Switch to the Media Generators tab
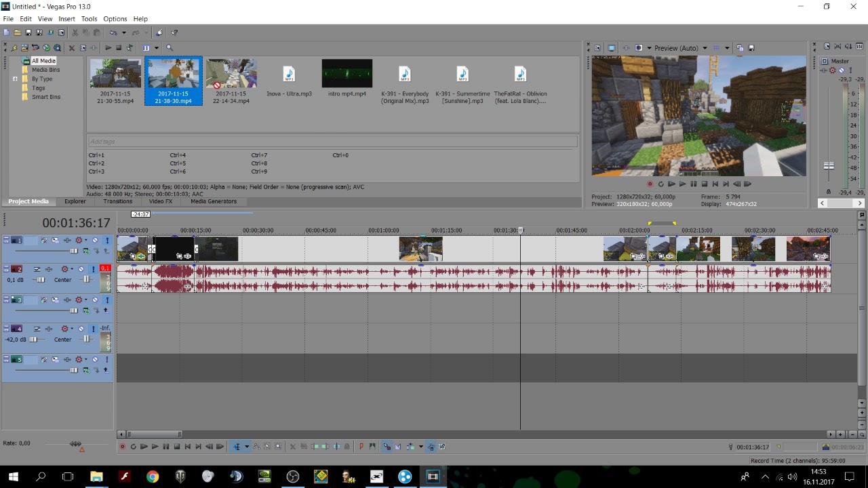Screen dimensions: 868x488 point(214,201)
